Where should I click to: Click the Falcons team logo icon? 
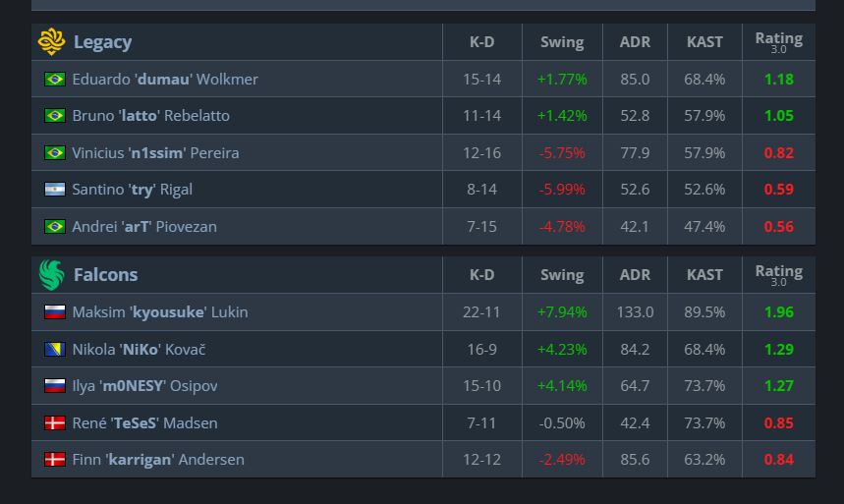(52, 275)
